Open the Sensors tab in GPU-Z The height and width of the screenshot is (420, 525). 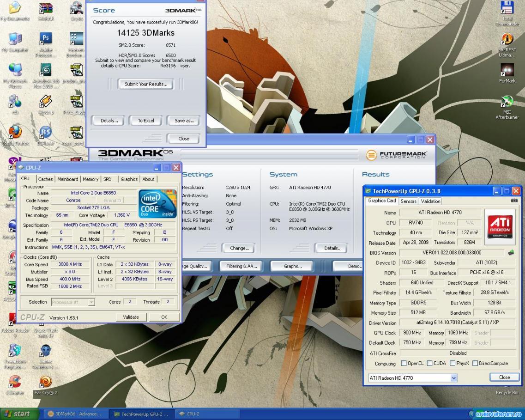click(x=409, y=201)
